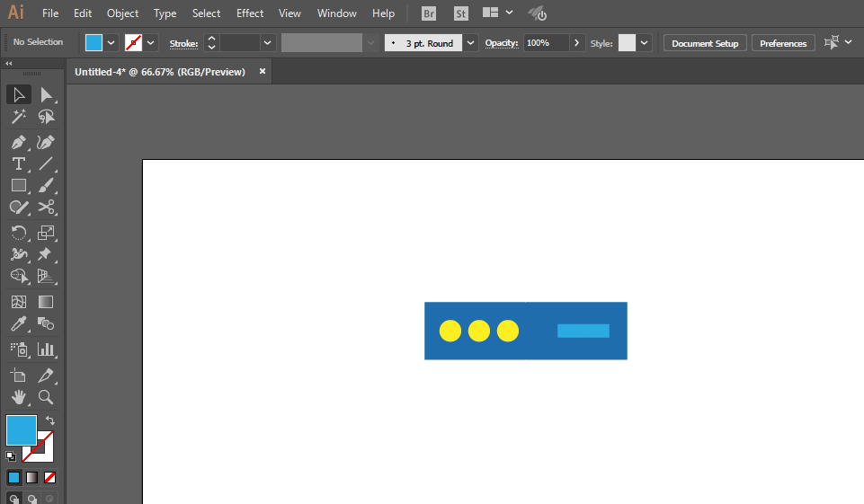Swap fill and stroke colors

click(x=50, y=420)
